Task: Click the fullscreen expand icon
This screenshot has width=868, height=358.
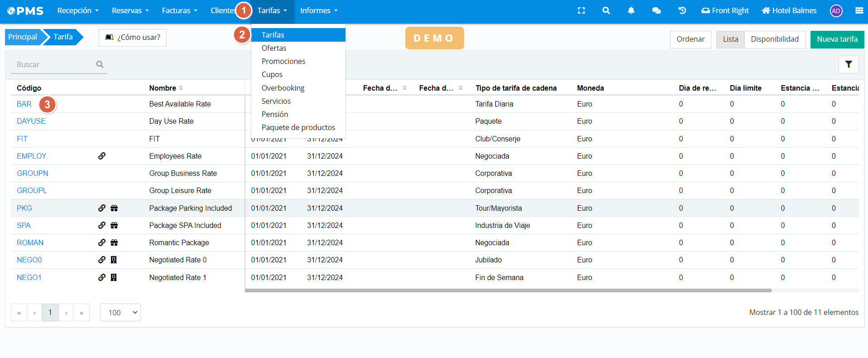Action: coord(581,10)
